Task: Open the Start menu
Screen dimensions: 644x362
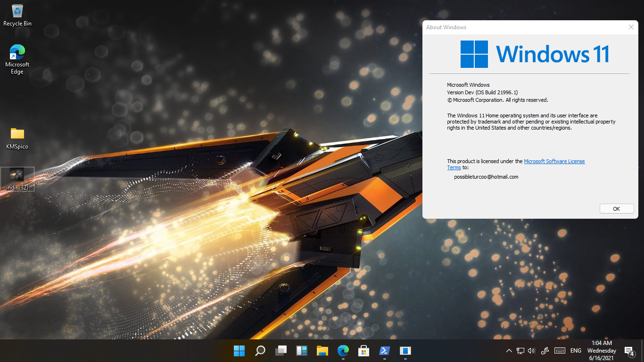Action: [239, 351]
